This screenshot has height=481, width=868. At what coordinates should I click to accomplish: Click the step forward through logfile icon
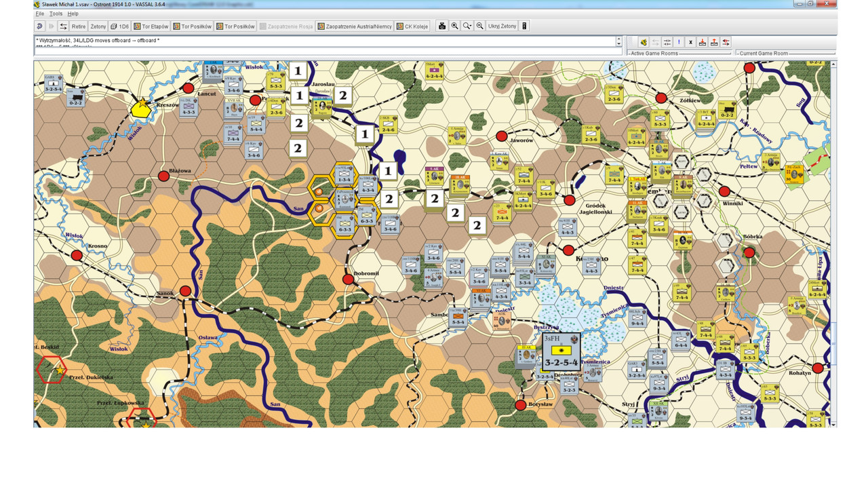click(x=51, y=26)
